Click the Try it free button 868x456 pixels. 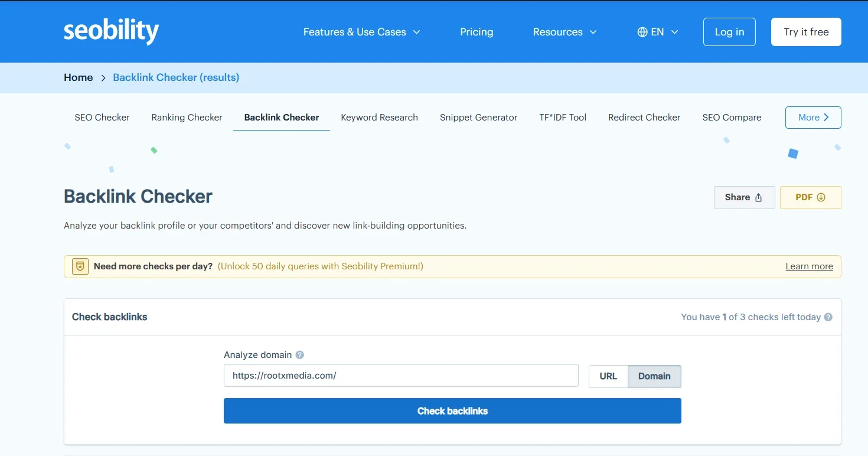[x=806, y=32]
